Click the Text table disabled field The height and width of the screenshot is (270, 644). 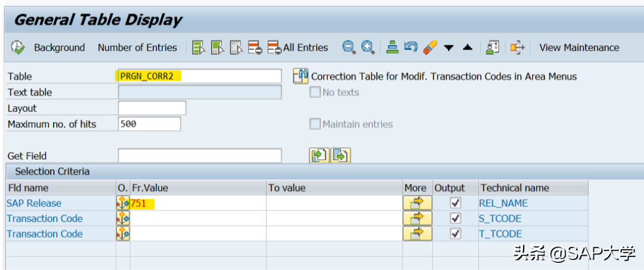200,92
